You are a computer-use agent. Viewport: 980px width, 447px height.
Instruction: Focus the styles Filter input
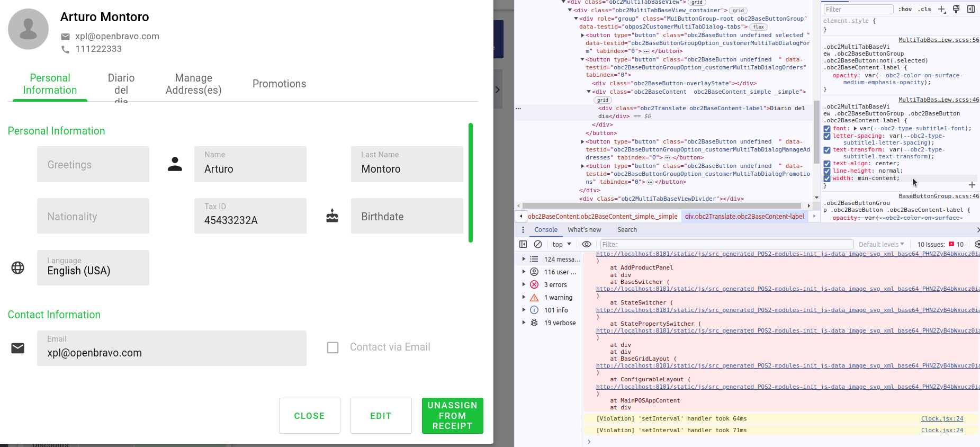[x=858, y=9]
